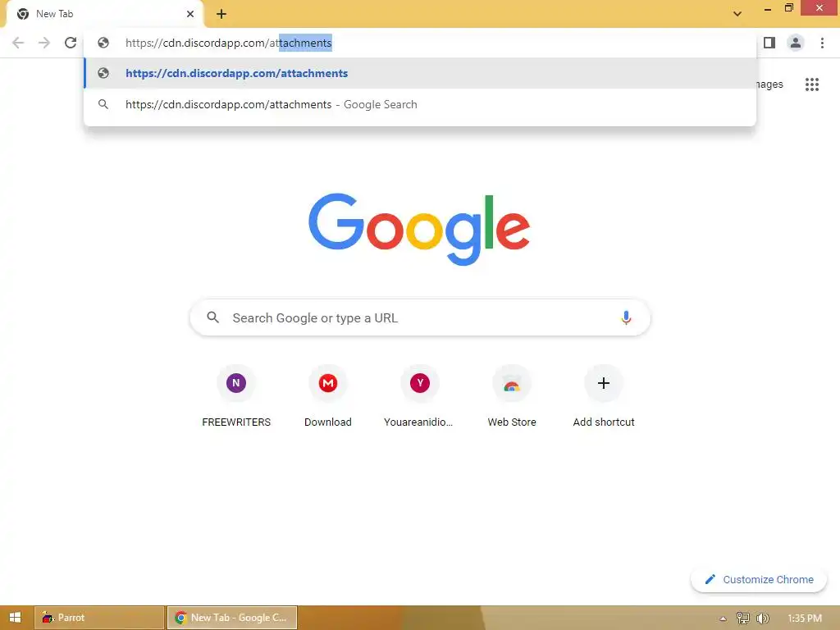
Task: Click the magnifier icon in Google search box
Action: tap(212, 317)
